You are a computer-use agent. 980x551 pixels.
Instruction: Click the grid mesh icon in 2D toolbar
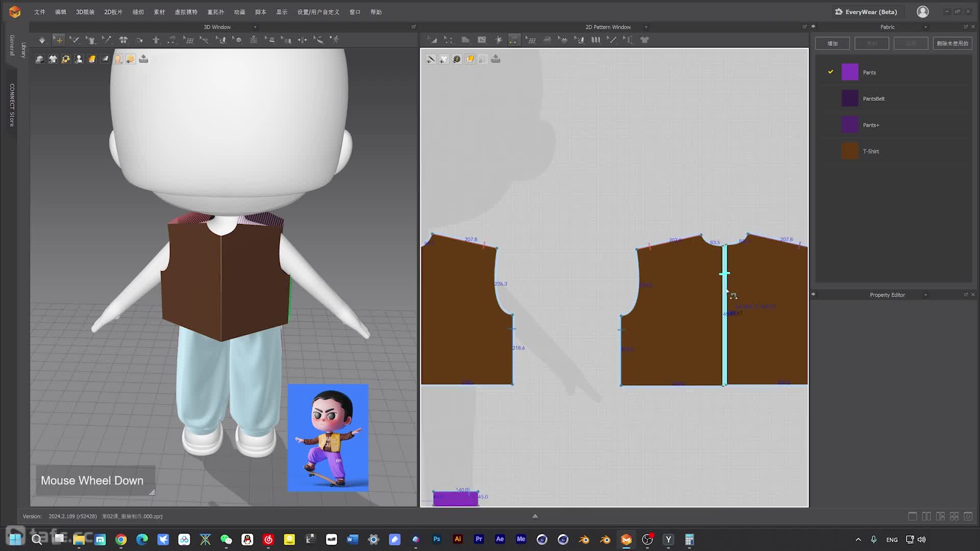[531, 40]
